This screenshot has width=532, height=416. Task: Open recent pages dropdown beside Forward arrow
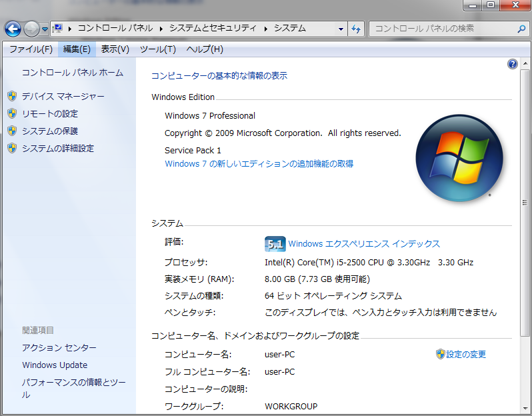tap(45, 29)
